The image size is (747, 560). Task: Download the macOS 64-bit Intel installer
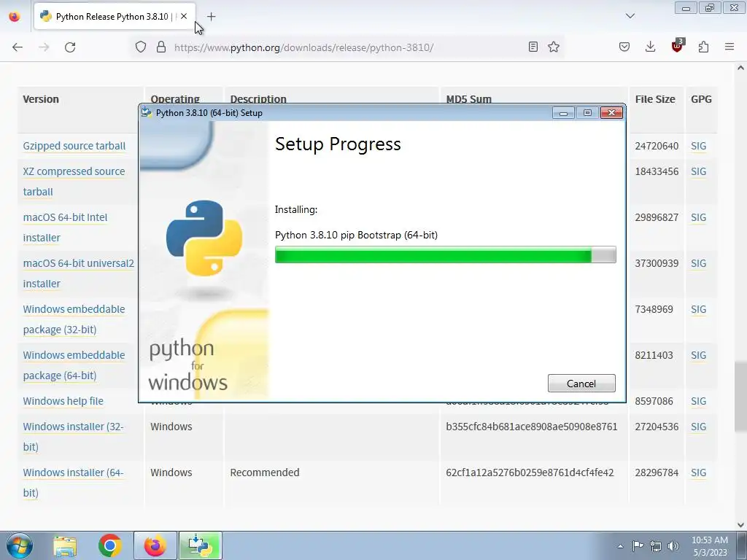[65, 227]
